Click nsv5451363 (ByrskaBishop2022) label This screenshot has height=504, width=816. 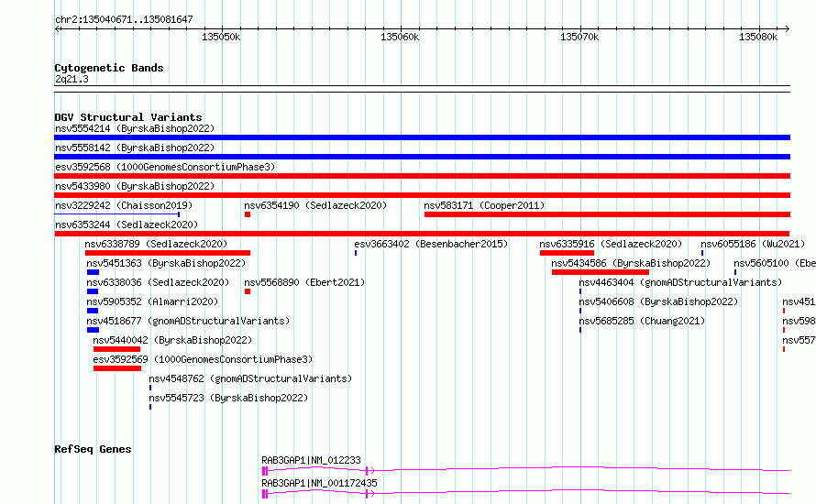(x=166, y=263)
